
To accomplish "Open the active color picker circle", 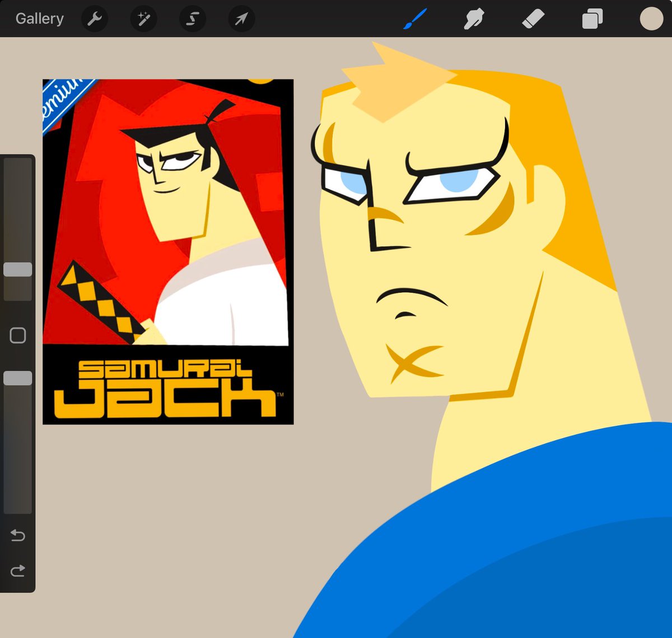I will coord(651,18).
